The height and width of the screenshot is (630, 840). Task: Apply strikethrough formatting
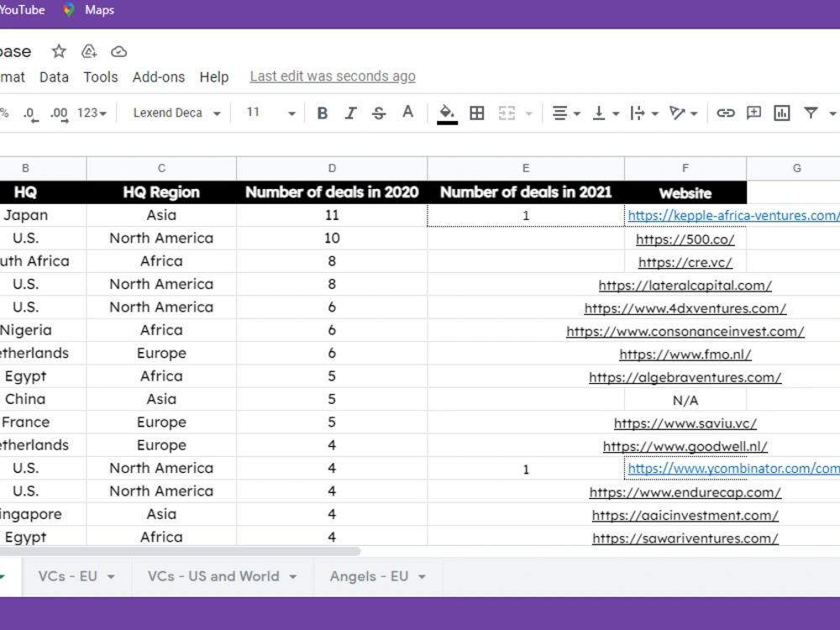click(379, 113)
